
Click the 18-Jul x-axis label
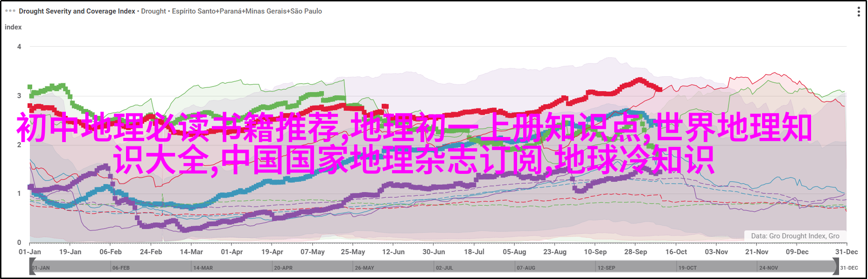[x=474, y=252]
